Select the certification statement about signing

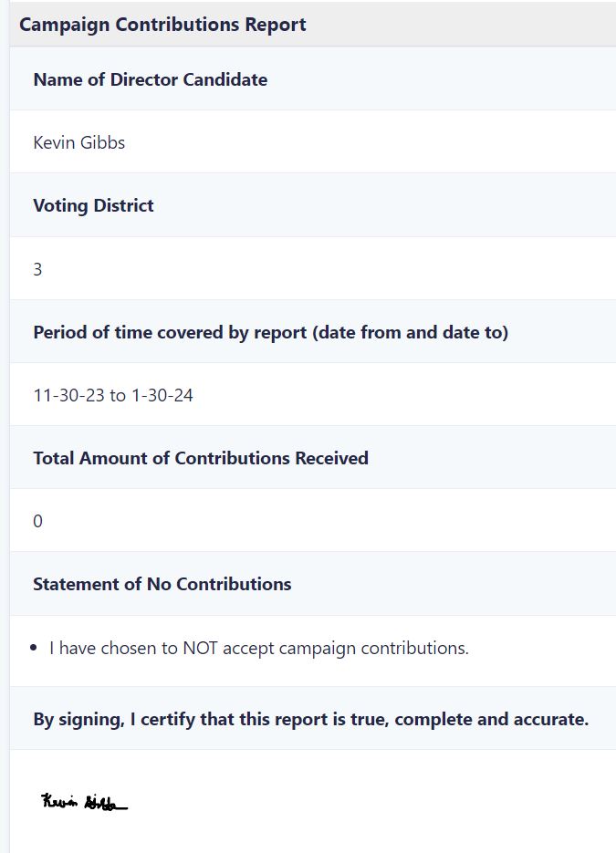point(310,719)
